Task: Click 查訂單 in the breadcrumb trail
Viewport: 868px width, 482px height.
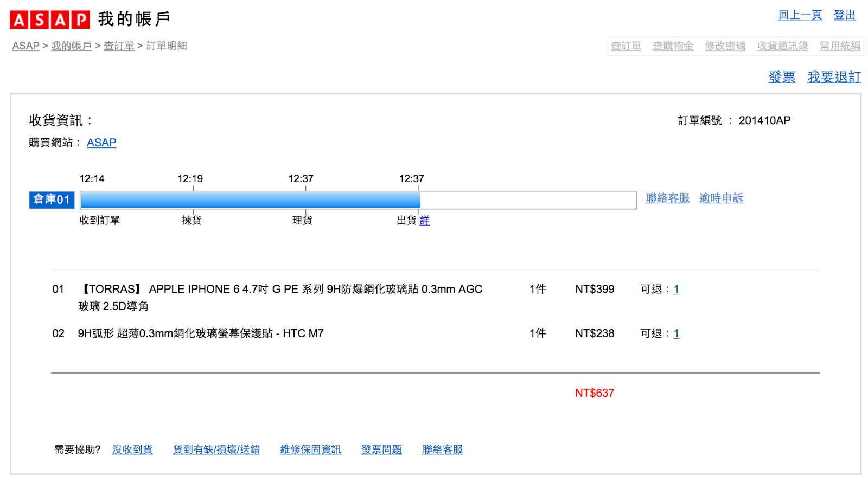Action: tap(119, 46)
